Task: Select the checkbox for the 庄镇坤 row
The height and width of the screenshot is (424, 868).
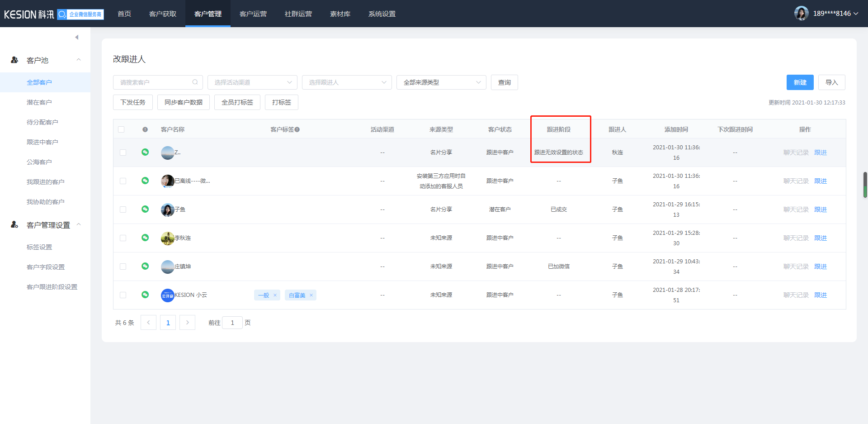Action: [x=123, y=267]
